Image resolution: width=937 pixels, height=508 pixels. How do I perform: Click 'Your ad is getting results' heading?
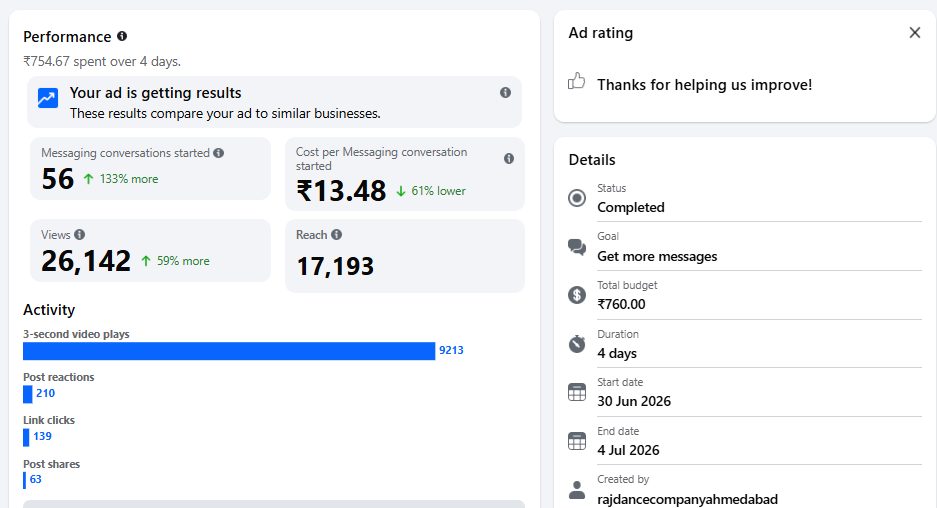[x=155, y=93]
